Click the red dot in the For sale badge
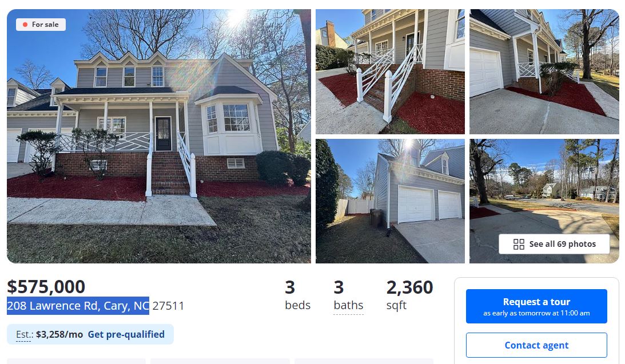This screenshot has width=625, height=364. coord(25,25)
